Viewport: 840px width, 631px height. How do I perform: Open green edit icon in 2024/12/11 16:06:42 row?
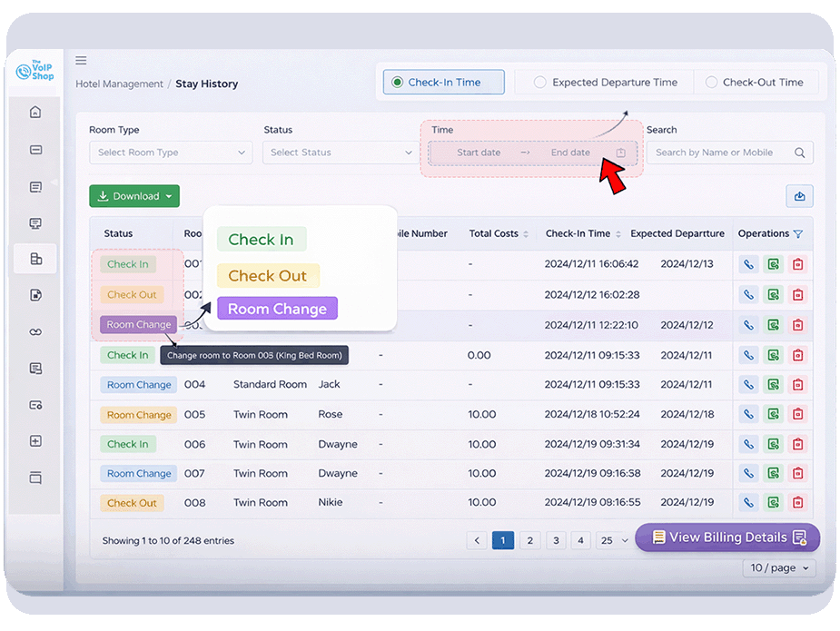click(773, 264)
